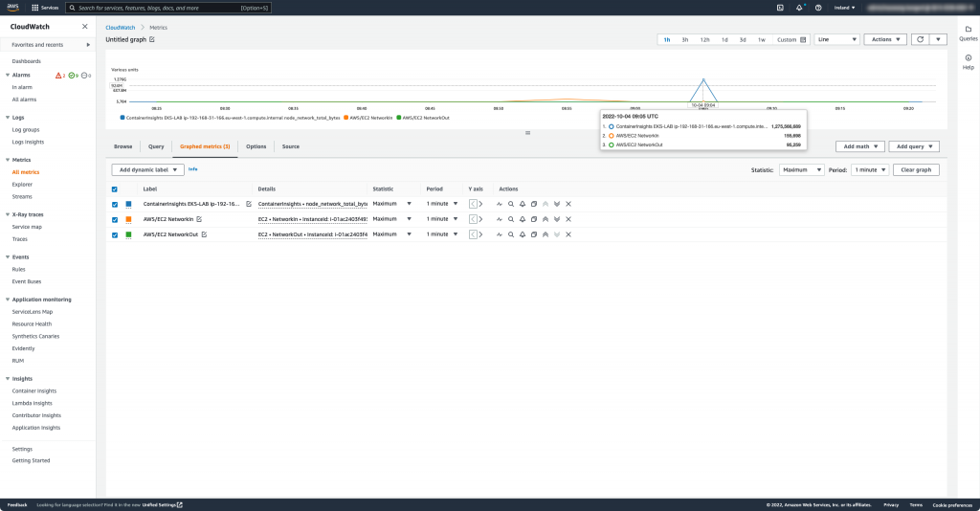Uncheck the AWS/EC2 NetworkOut metric checkbox
The image size is (980, 511).
point(115,234)
